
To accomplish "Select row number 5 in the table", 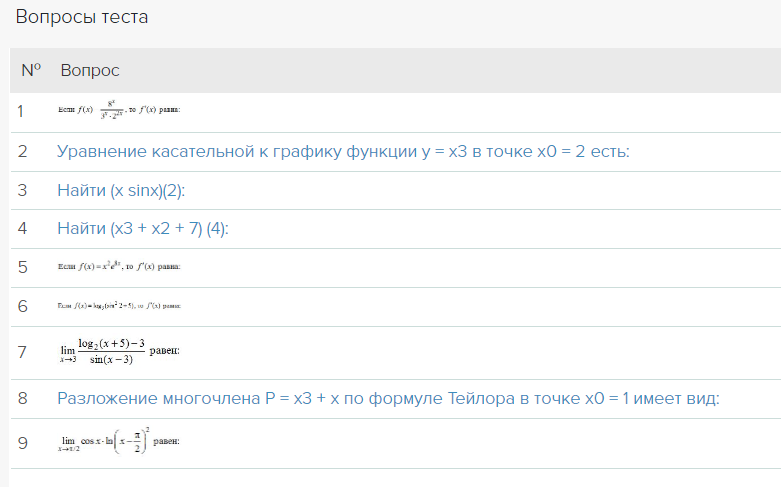I will (x=22, y=267).
